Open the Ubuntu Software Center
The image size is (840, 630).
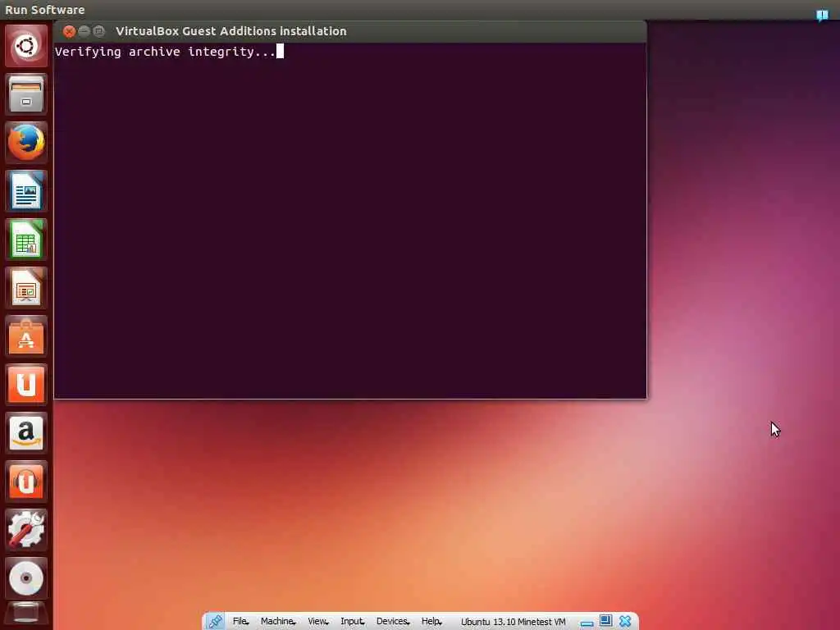(x=26, y=336)
